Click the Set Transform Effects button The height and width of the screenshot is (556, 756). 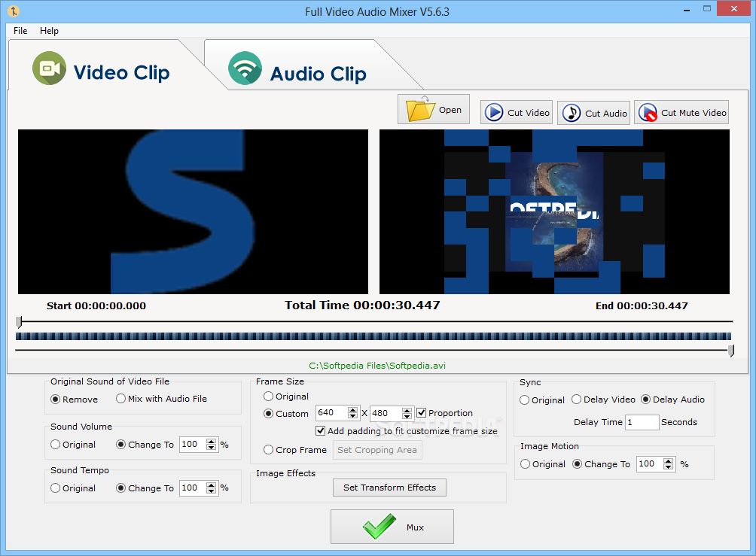pyautogui.click(x=389, y=488)
